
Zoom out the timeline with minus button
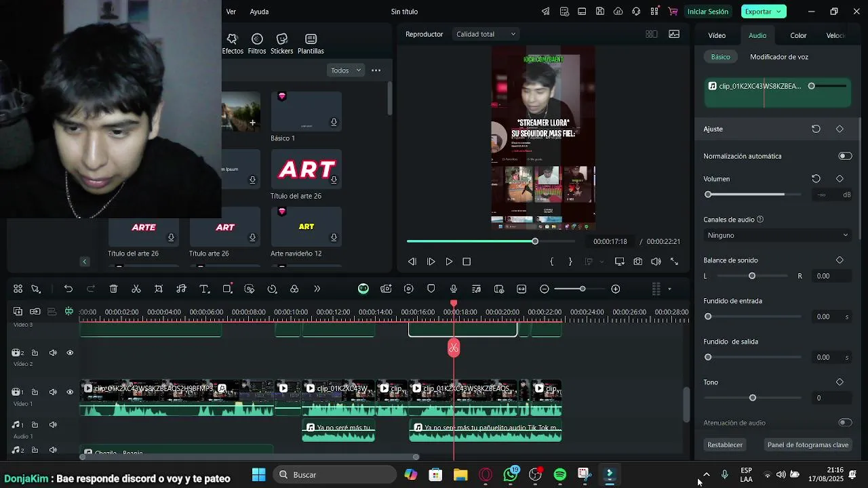[545, 289]
